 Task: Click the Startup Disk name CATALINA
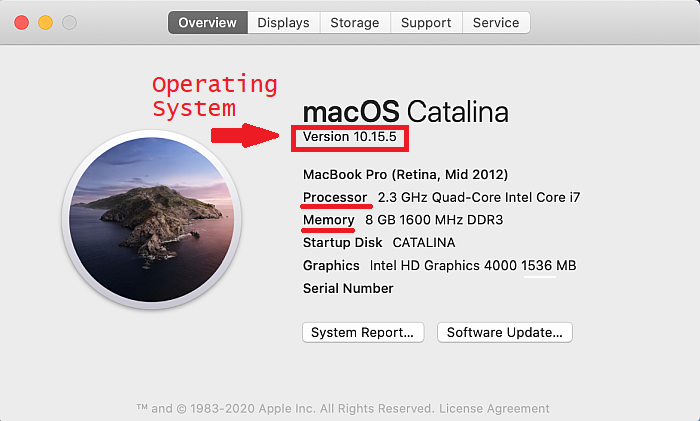pos(424,242)
